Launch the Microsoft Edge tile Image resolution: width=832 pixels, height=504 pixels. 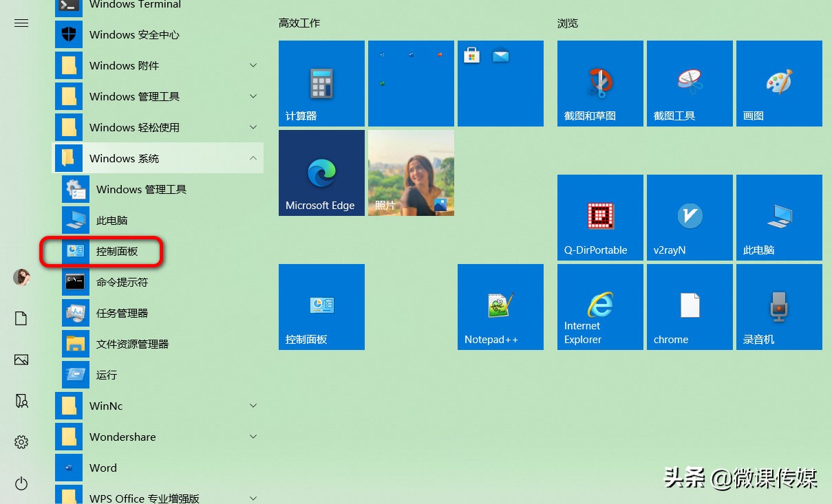pos(321,173)
